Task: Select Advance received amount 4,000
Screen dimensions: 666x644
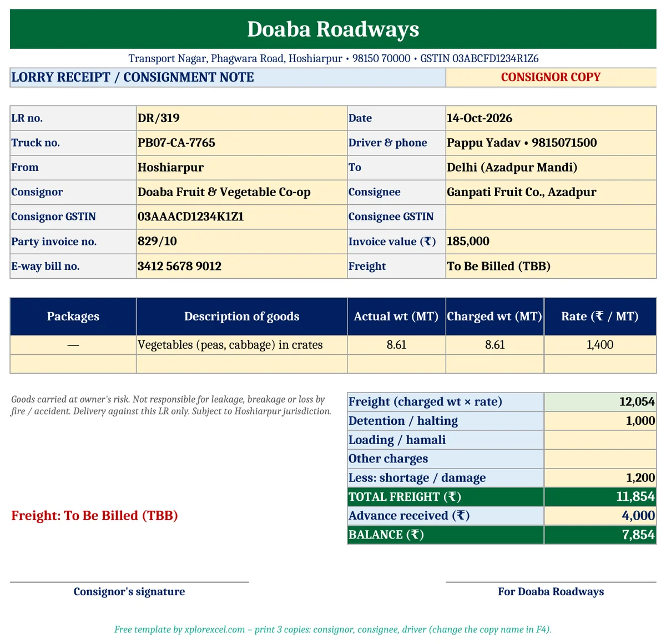Action: (600, 516)
